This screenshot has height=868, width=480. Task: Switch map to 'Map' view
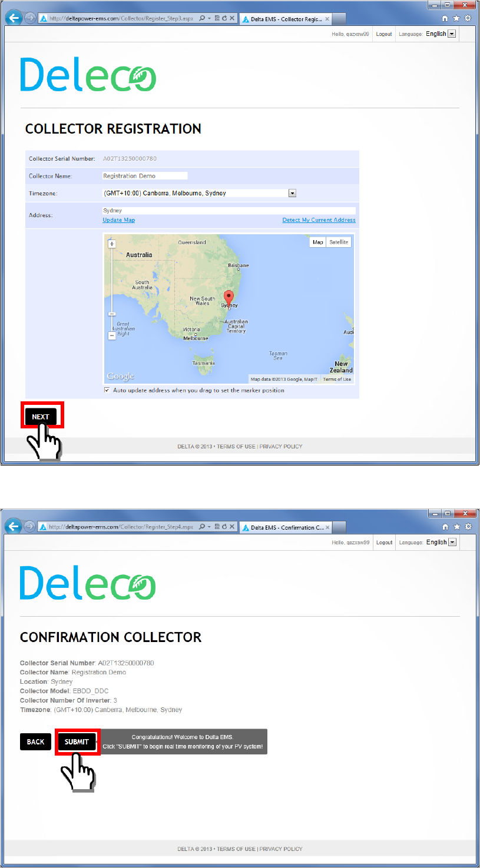click(318, 242)
